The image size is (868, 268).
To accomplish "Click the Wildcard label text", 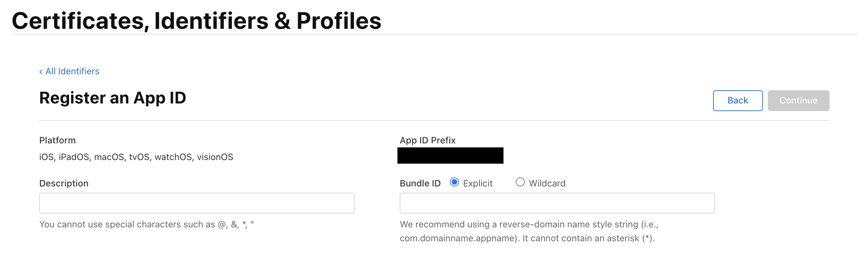I will [x=547, y=183].
